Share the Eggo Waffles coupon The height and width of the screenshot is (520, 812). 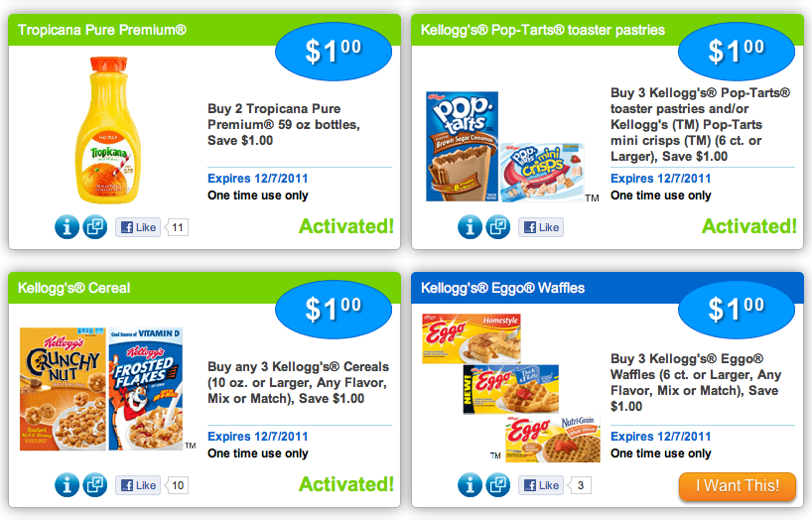[498, 485]
